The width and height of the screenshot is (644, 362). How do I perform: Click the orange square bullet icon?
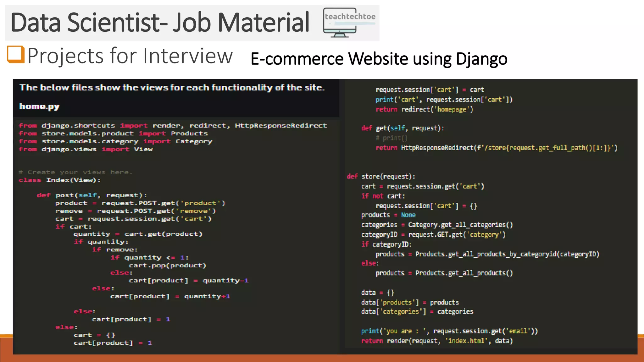click(x=16, y=54)
